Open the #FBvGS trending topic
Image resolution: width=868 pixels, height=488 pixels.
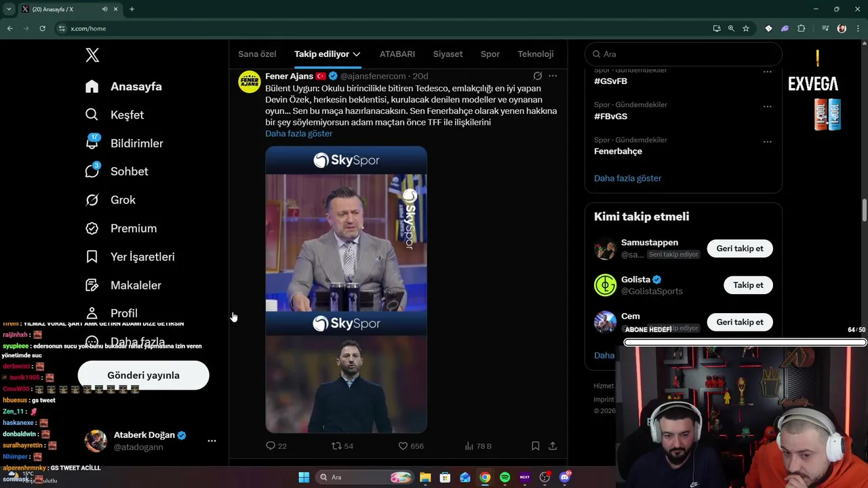click(x=610, y=117)
